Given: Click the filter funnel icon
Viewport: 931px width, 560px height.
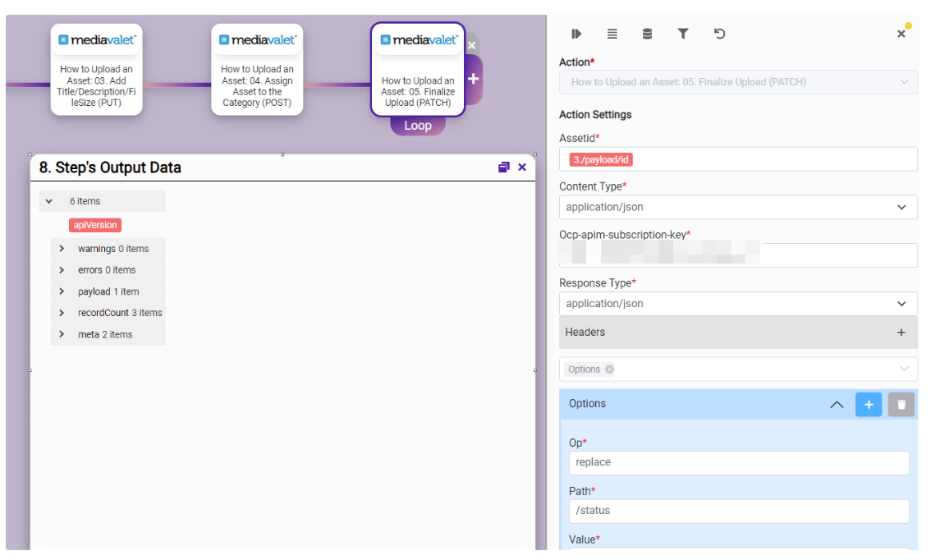Looking at the screenshot, I should coord(683,34).
